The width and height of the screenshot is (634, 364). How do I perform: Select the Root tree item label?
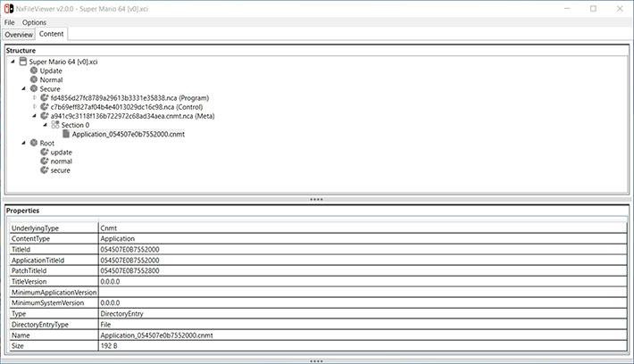47,143
